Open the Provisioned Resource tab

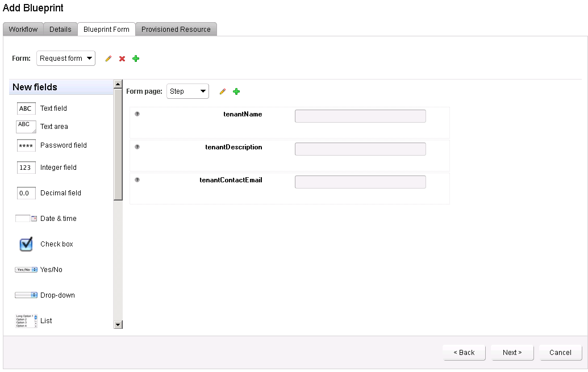[176, 30]
